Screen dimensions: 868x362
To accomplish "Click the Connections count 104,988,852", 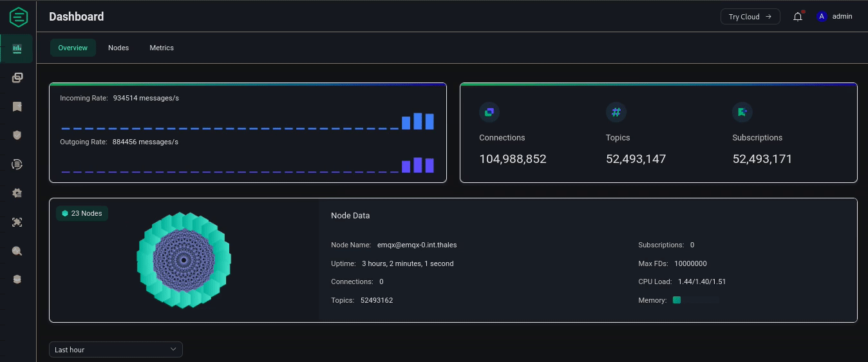I will pyautogui.click(x=513, y=158).
